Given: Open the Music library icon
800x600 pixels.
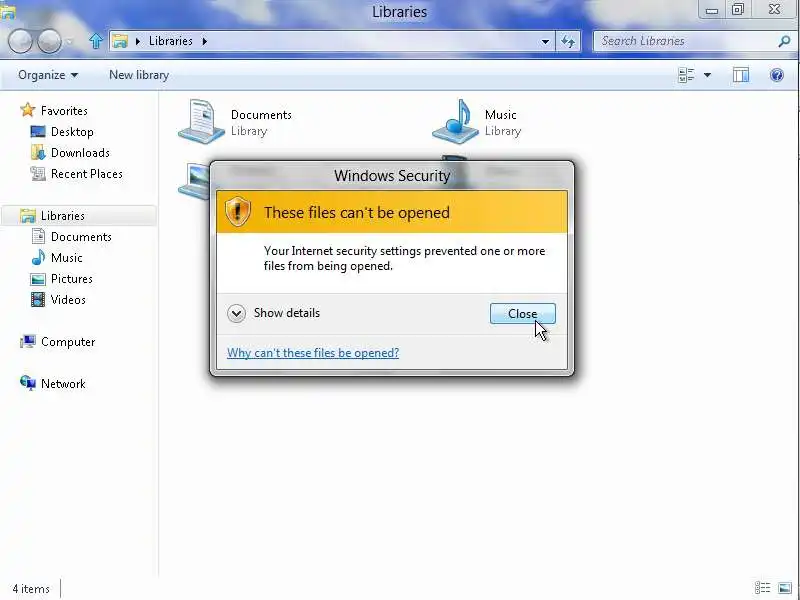Looking at the screenshot, I should pyautogui.click(x=456, y=121).
